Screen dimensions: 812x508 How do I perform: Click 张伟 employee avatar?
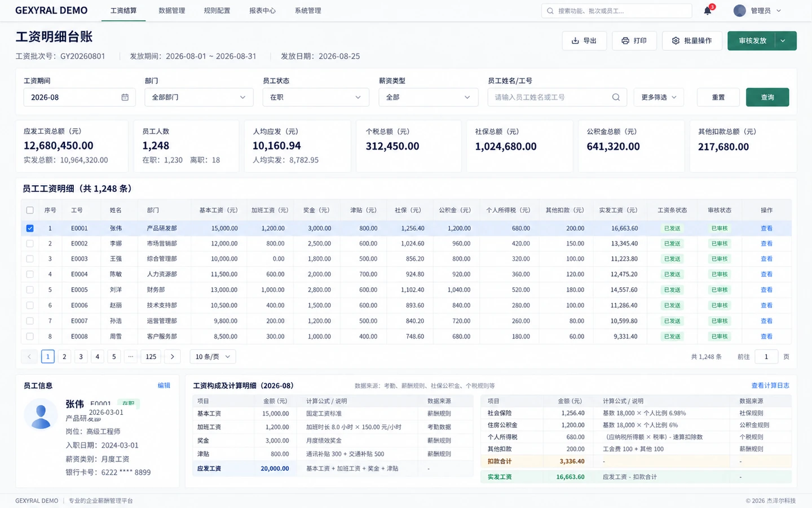(x=41, y=415)
